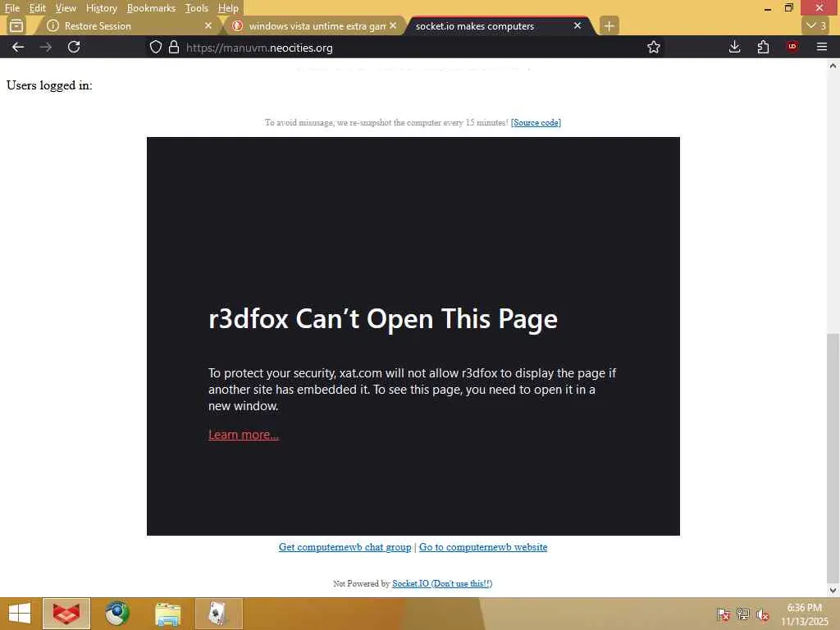Screen dimensions: 840x630
Task: Click the page scrollbar thumb
Action: tap(833, 458)
